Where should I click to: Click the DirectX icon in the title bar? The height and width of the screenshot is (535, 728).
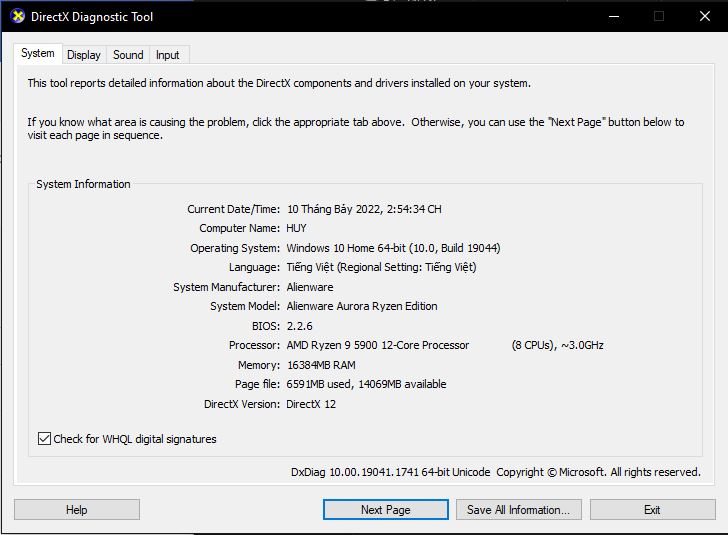(x=18, y=16)
